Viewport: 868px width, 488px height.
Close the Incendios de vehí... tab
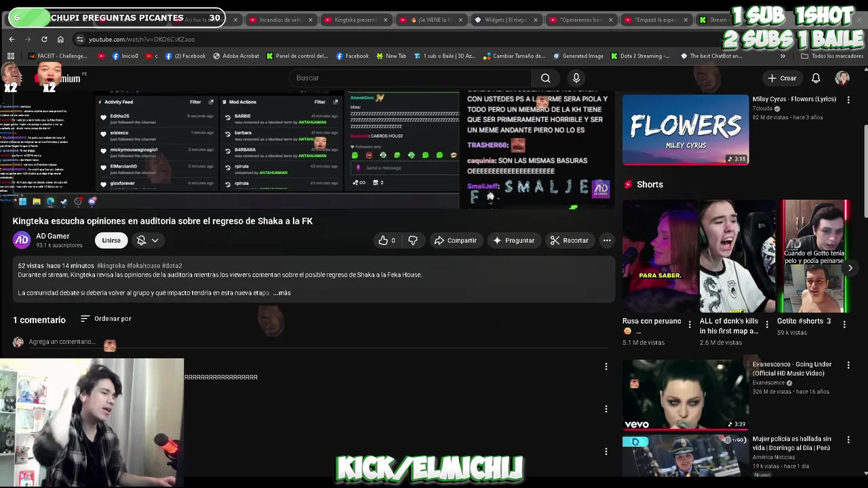(311, 20)
